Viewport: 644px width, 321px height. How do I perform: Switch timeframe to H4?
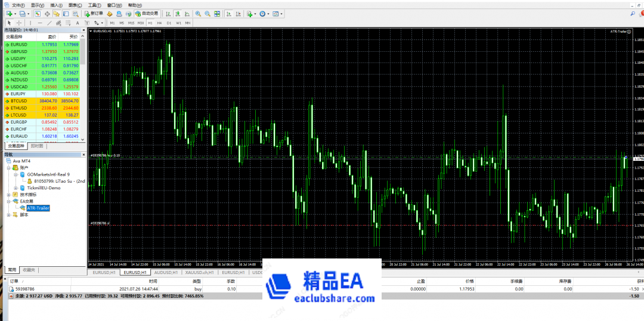pyautogui.click(x=159, y=23)
